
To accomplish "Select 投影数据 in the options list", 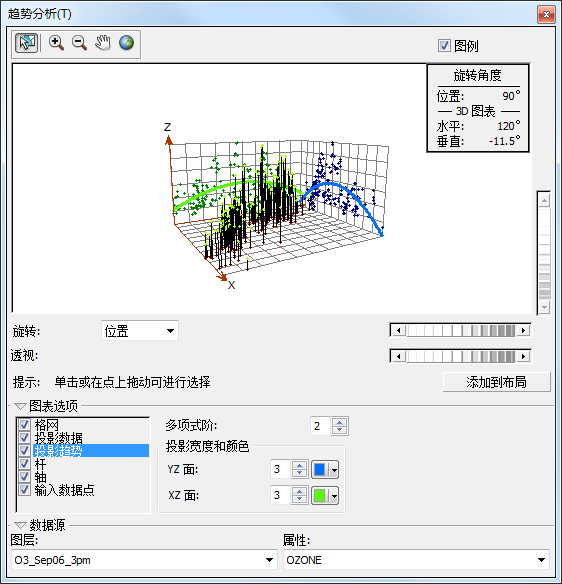I will pyautogui.click(x=58, y=438).
